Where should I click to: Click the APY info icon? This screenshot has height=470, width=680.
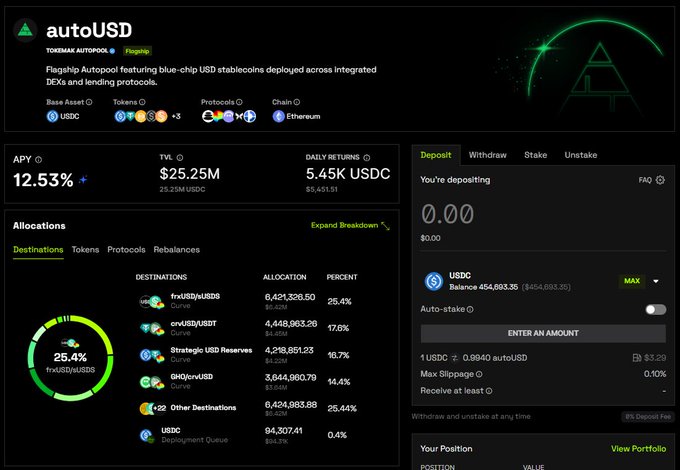click(x=39, y=159)
